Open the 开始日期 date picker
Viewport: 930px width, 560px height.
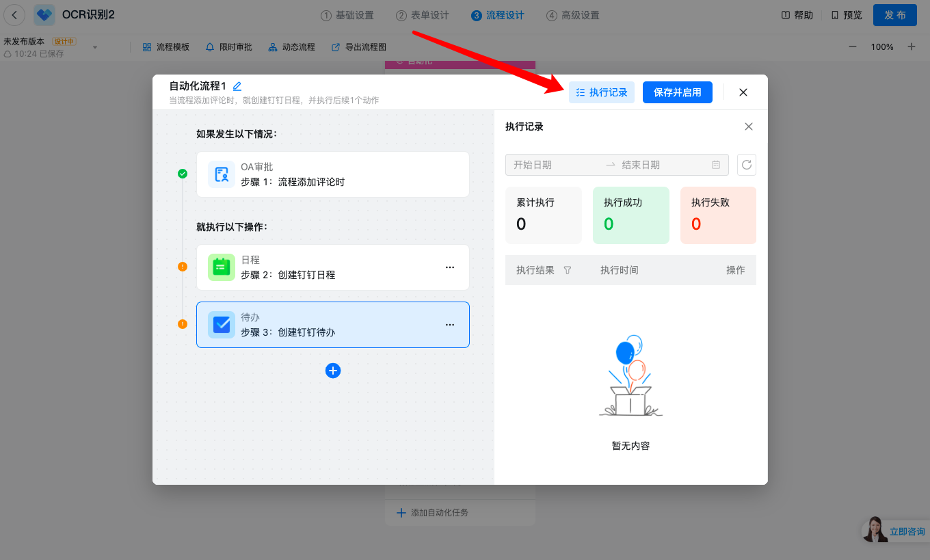pos(554,165)
